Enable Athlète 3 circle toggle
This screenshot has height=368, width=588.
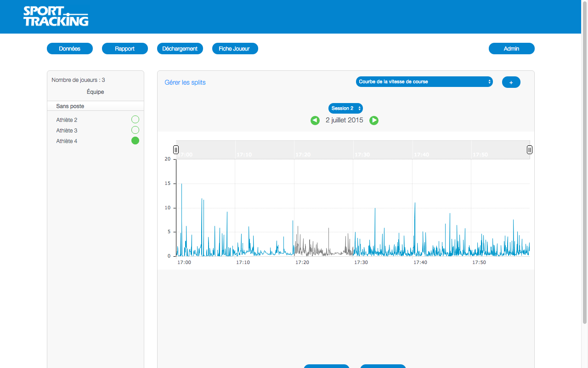(x=135, y=130)
